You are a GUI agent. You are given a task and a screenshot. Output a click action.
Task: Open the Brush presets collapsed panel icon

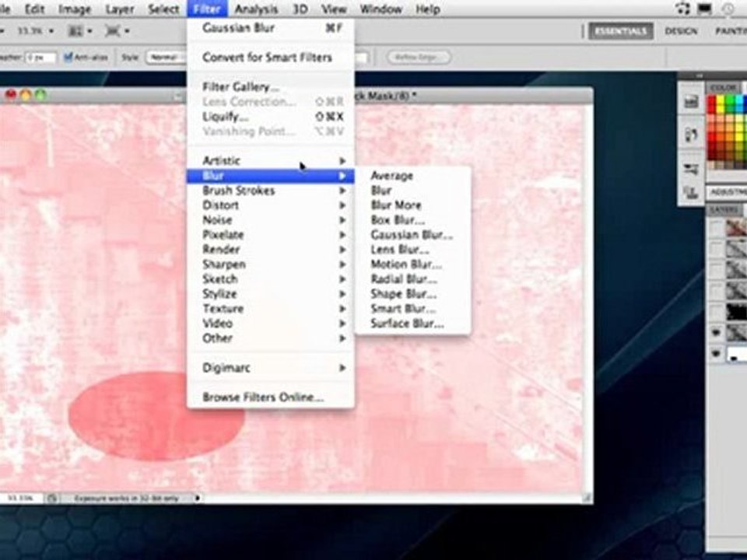(691, 169)
